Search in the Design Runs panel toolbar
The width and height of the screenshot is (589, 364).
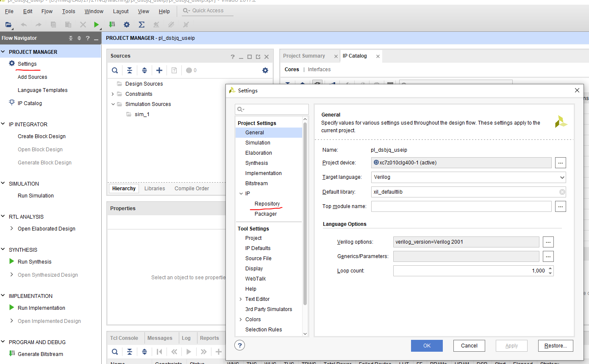click(115, 352)
